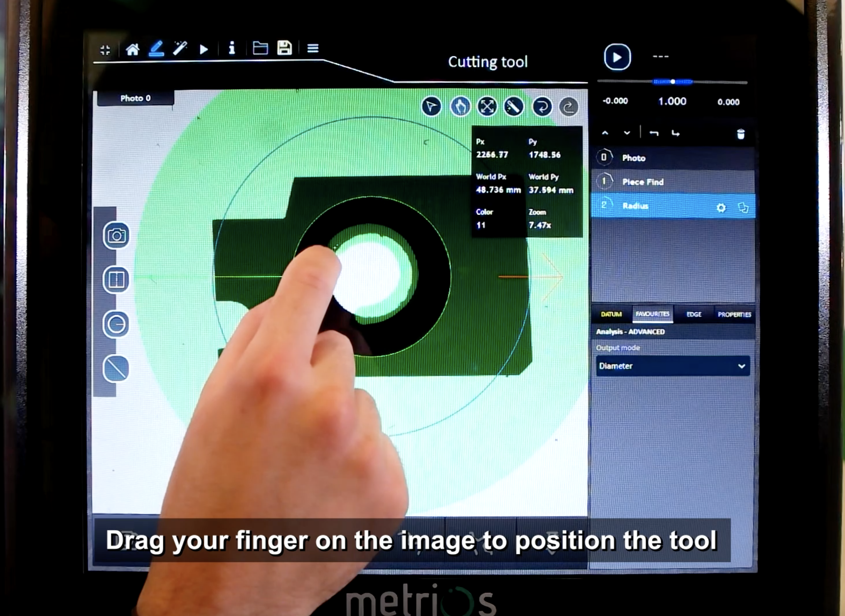This screenshot has height=616, width=845.
Task: Open the hamburger menu icon
Action: coord(313,49)
